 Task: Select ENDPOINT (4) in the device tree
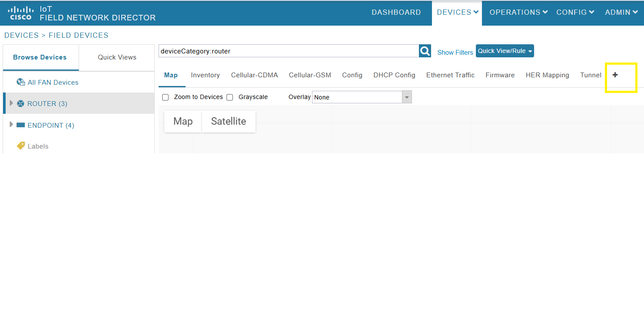51,125
